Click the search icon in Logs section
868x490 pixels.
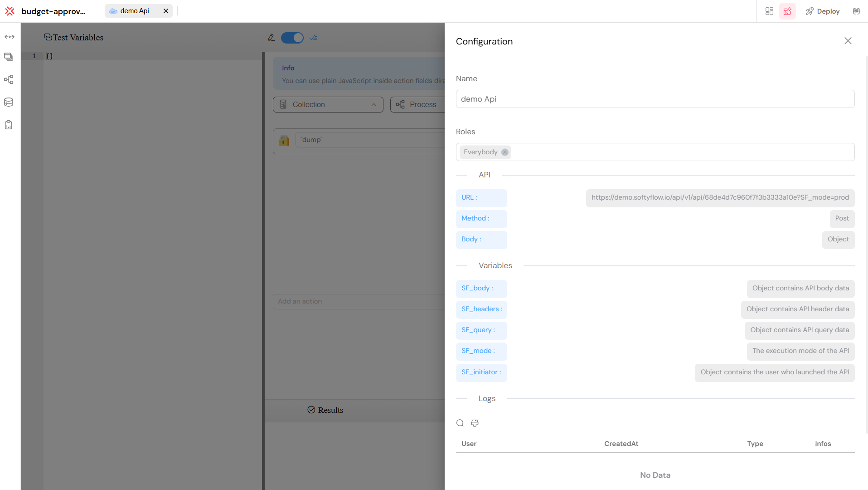coord(460,422)
